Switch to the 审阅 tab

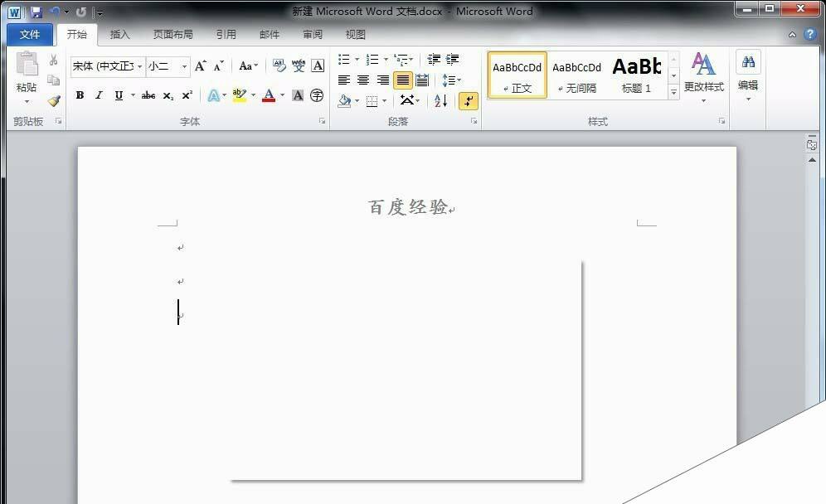point(313,34)
